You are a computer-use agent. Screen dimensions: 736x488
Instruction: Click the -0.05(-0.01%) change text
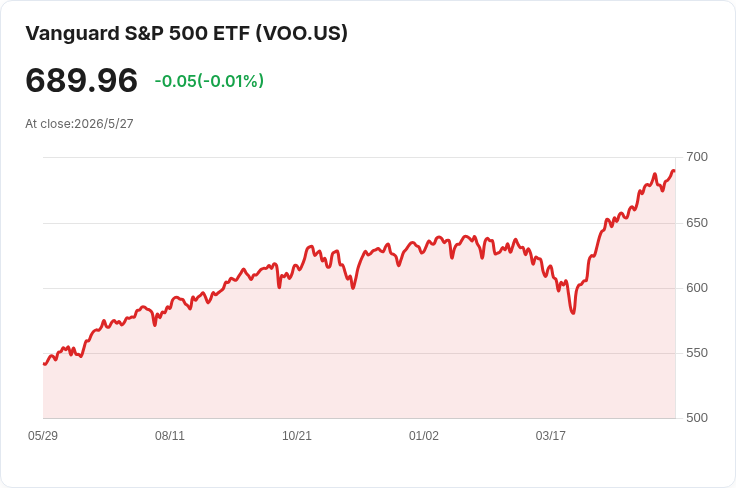click(x=209, y=81)
